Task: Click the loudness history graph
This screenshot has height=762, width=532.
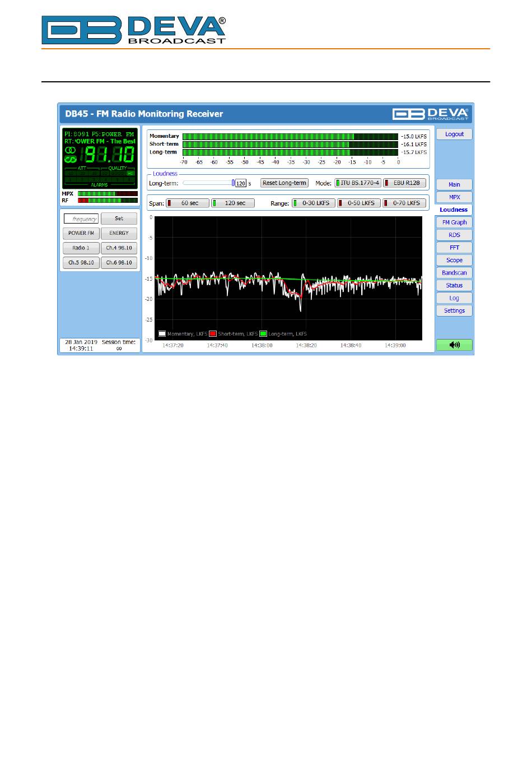Action: click(288, 278)
